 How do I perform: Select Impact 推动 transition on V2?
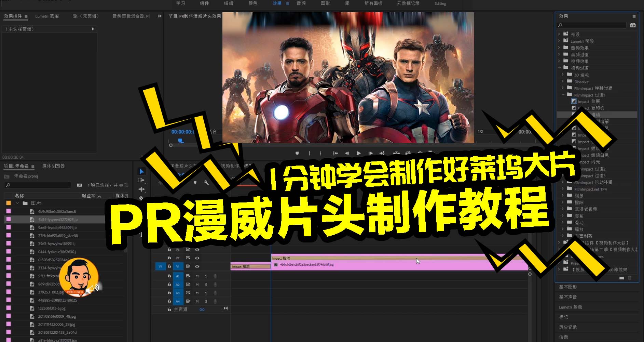point(400,258)
